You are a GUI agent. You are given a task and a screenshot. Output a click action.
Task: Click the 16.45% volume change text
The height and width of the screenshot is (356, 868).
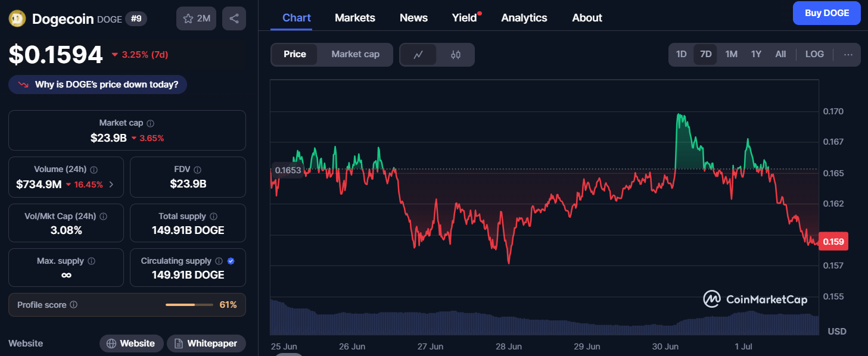coord(89,185)
